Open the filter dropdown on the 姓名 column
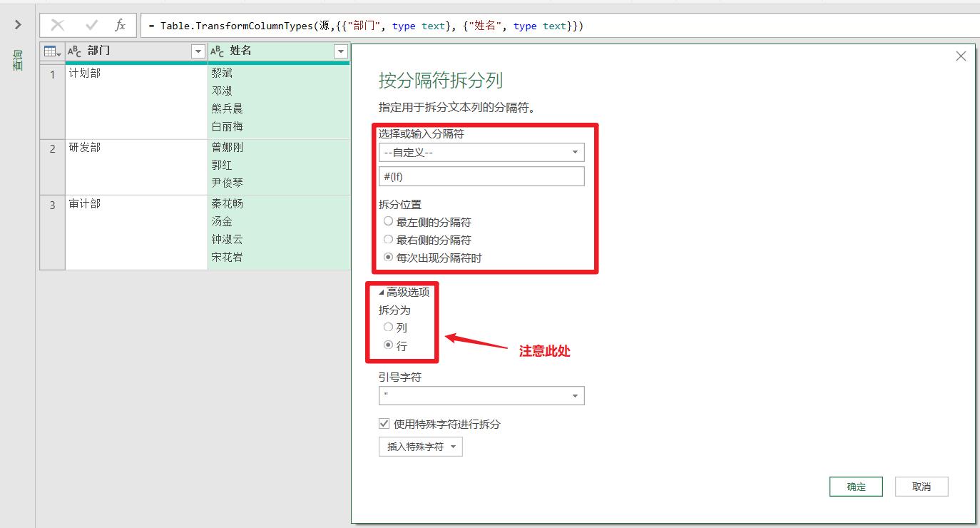Viewport: 980px width, 528px height. (x=341, y=51)
